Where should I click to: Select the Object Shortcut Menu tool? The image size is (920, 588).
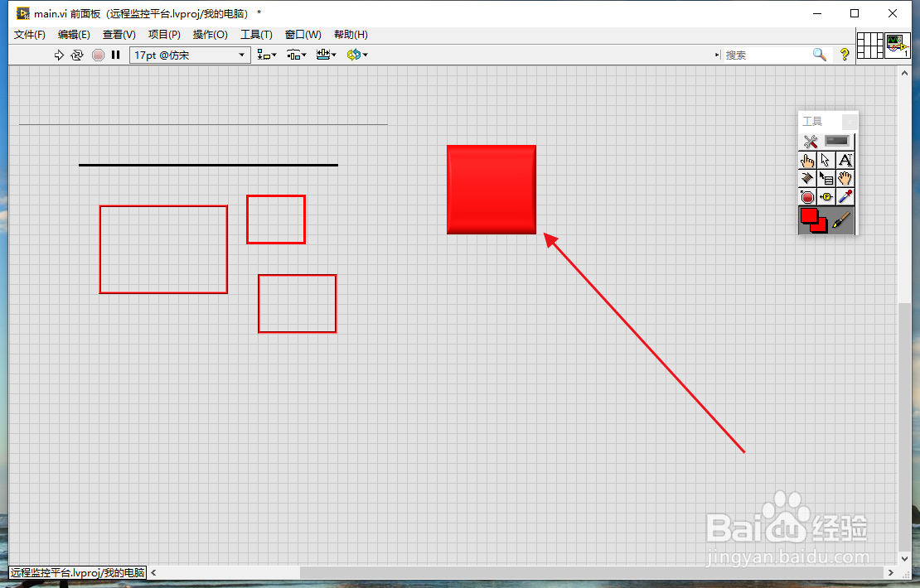tap(826, 179)
